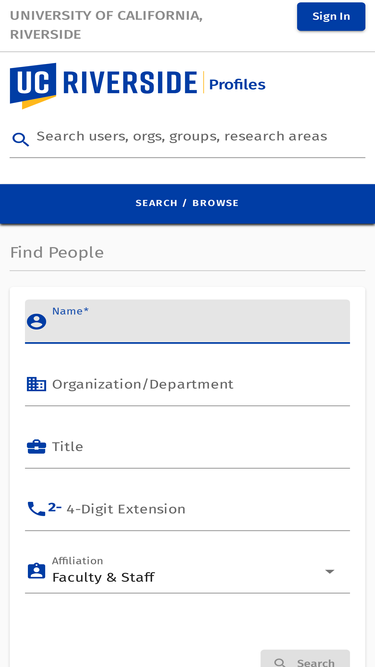
Task: Click the magnifier icon in the search bar
Action: coord(20,140)
